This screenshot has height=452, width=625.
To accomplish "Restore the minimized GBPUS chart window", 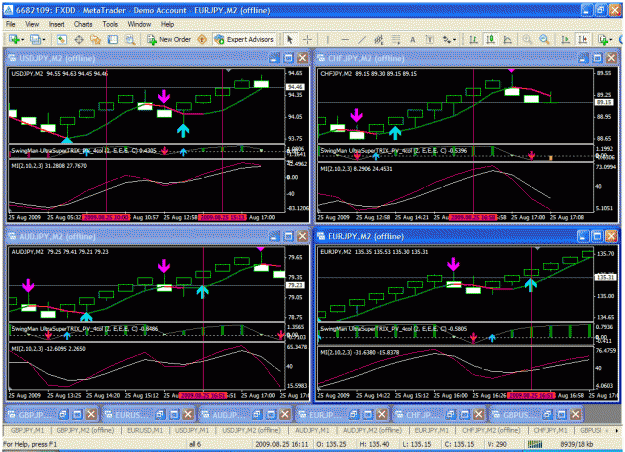I will pyautogui.click(x=547, y=415).
